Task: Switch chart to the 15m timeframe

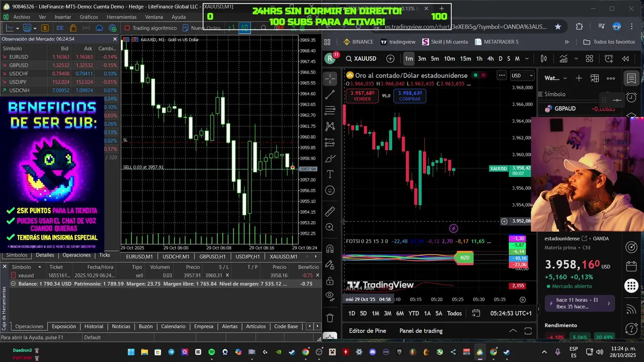Action: (465, 59)
